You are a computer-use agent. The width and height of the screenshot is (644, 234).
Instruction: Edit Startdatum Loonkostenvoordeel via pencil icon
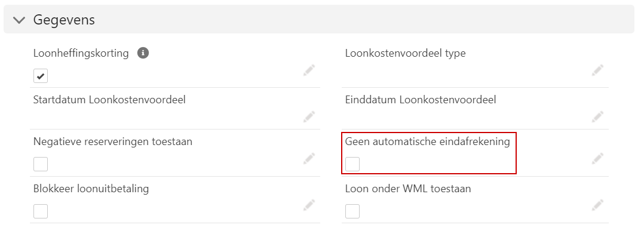[309, 116]
